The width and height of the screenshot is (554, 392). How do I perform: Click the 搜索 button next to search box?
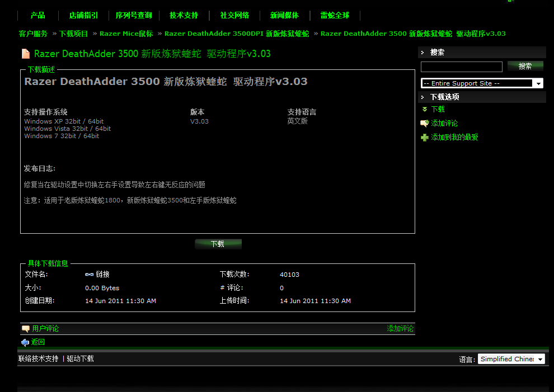pos(525,66)
